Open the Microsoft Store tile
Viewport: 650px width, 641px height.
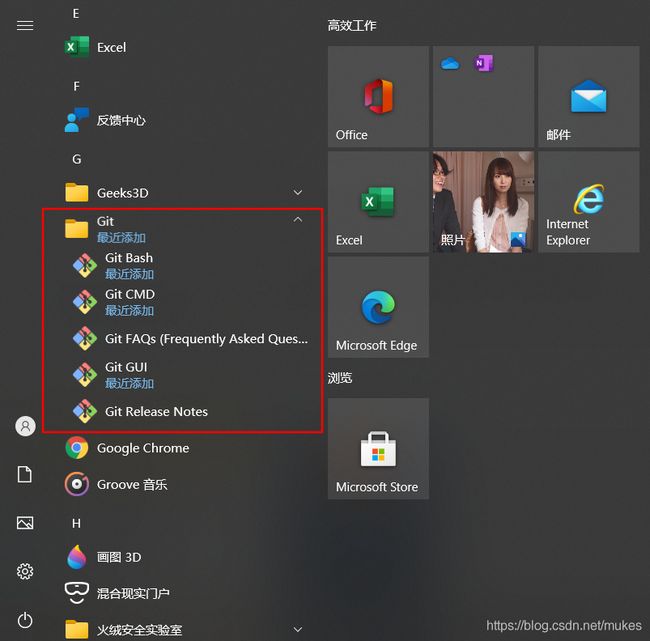(x=378, y=449)
